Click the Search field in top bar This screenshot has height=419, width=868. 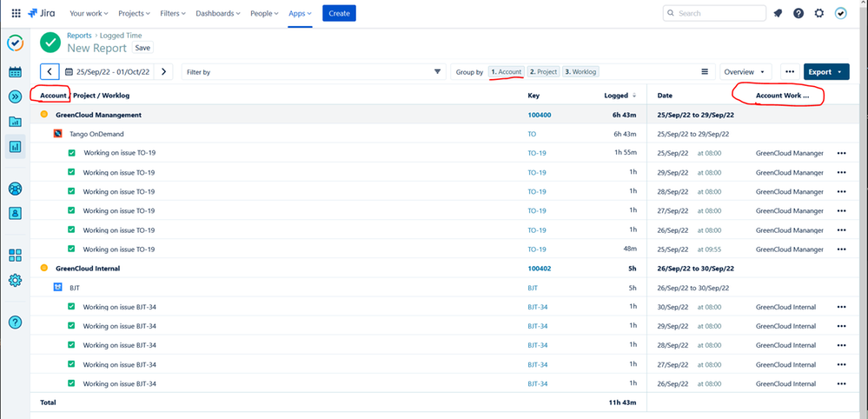(714, 13)
